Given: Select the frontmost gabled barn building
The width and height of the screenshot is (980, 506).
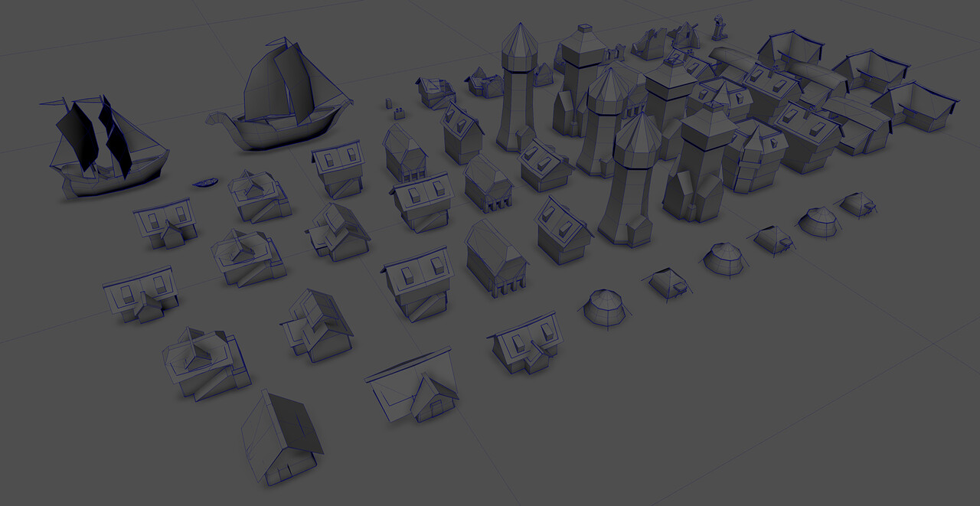Looking at the screenshot, I should pos(281,437).
